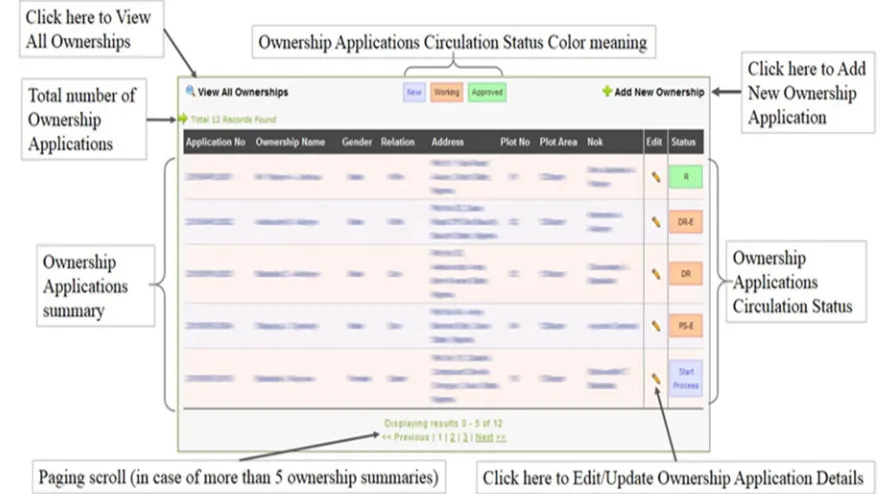Click the Gender column header

coord(357,142)
